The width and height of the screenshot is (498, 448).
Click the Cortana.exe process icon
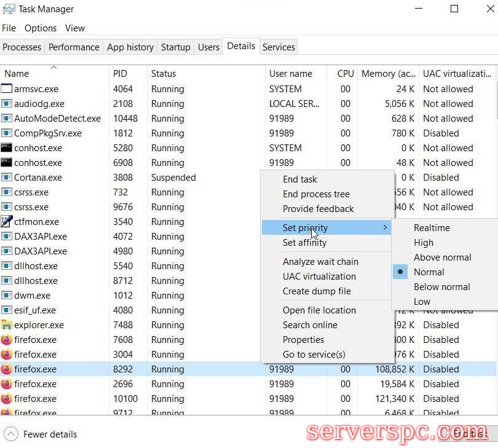point(7,178)
